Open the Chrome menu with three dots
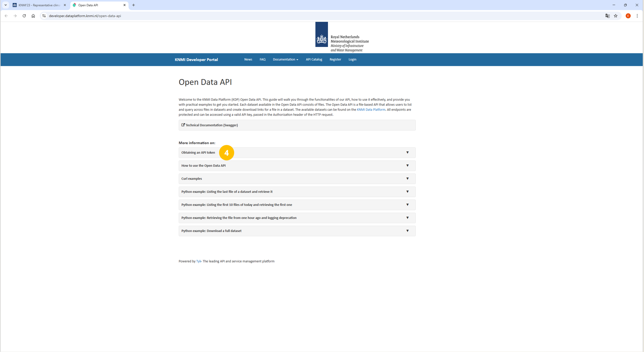The height and width of the screenshot is (352, 644). point(637,15)
